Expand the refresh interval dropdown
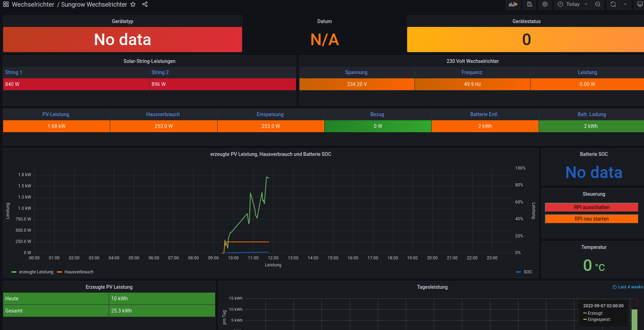 [625, 5]
